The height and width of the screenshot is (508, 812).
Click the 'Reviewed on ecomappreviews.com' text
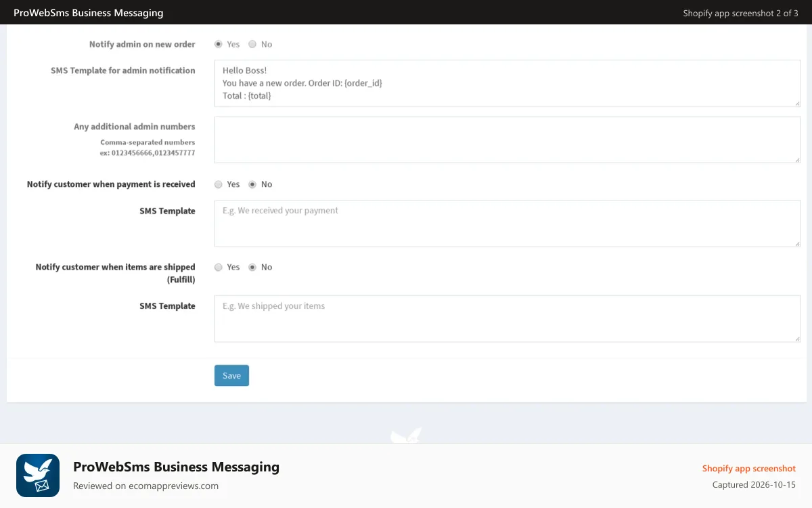pyautogui.click(x=145, y=486)
